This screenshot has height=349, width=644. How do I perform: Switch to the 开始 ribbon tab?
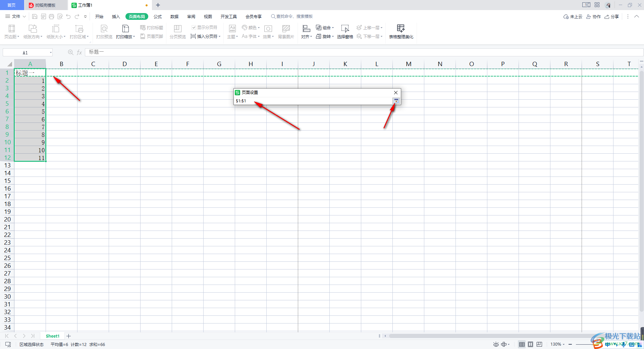coord(99,16)
